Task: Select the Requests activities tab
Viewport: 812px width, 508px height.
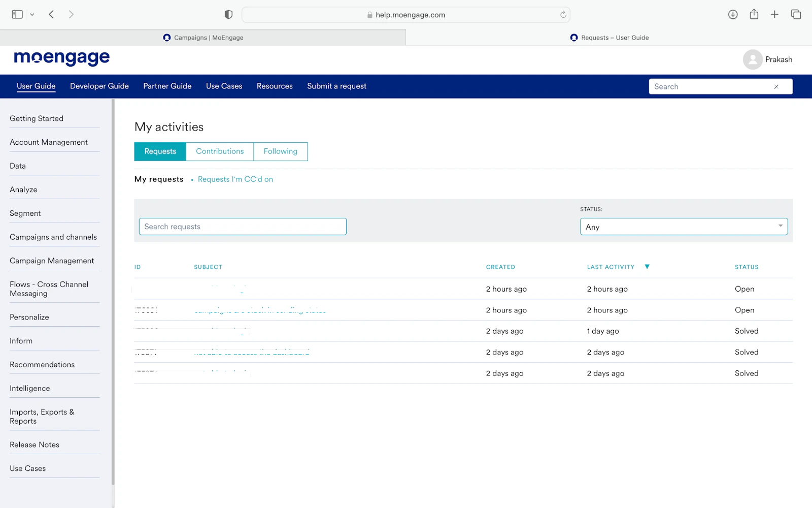Action: tap(160, 151)
